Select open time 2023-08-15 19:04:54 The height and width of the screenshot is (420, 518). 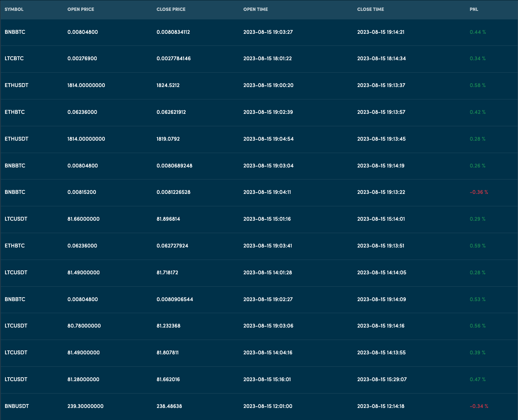268,139
